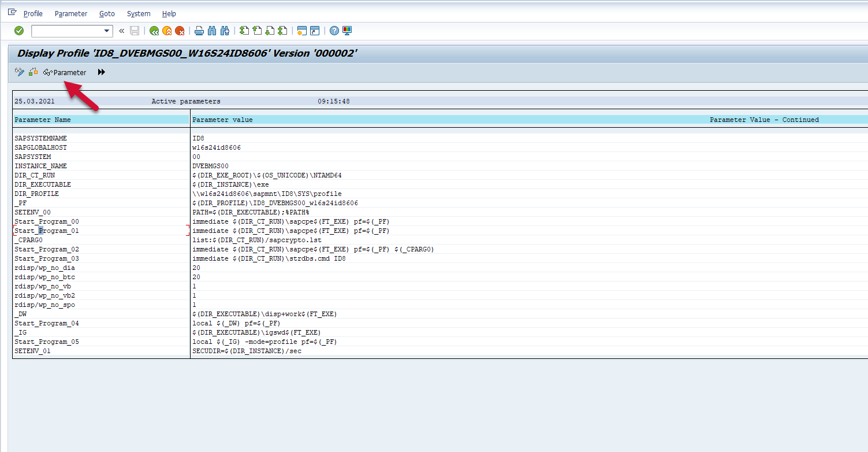Image resolution: width=868 pixels, height=452 pixels.
Task: Open the Help question mark icon
Action: point(334,31)
